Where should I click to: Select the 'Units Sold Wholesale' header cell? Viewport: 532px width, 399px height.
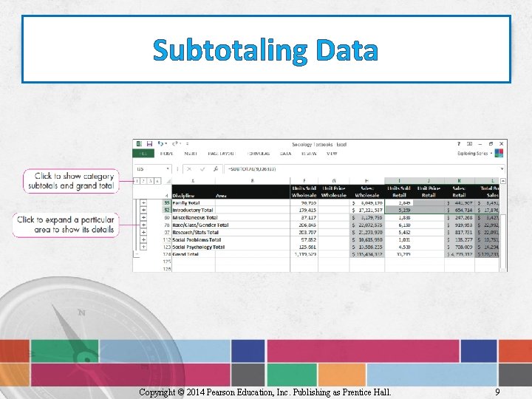pyautogui.click(x=304, y=191)
